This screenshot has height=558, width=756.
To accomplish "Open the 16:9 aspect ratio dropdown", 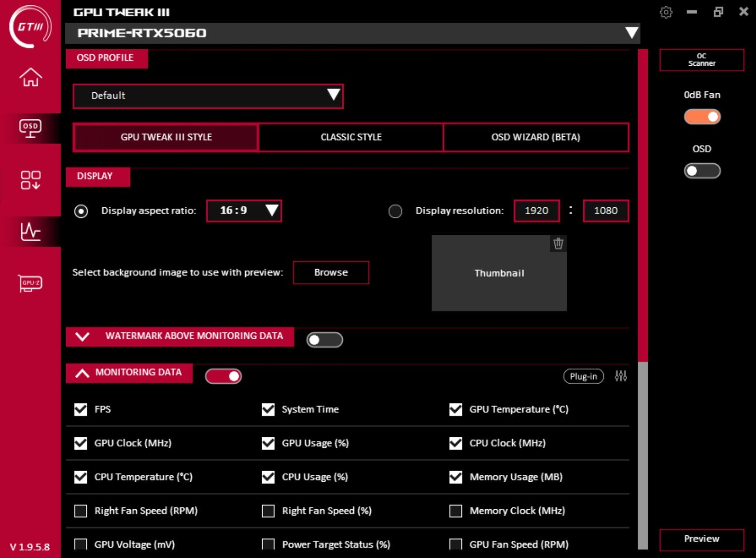I will click(244, 211).
